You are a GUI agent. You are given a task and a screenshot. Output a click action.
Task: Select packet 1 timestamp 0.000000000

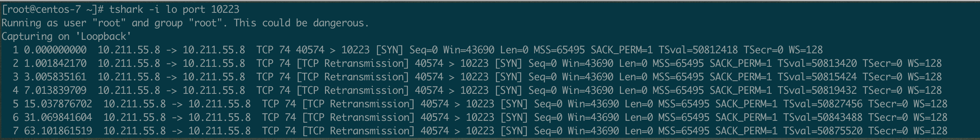[55, 50]
